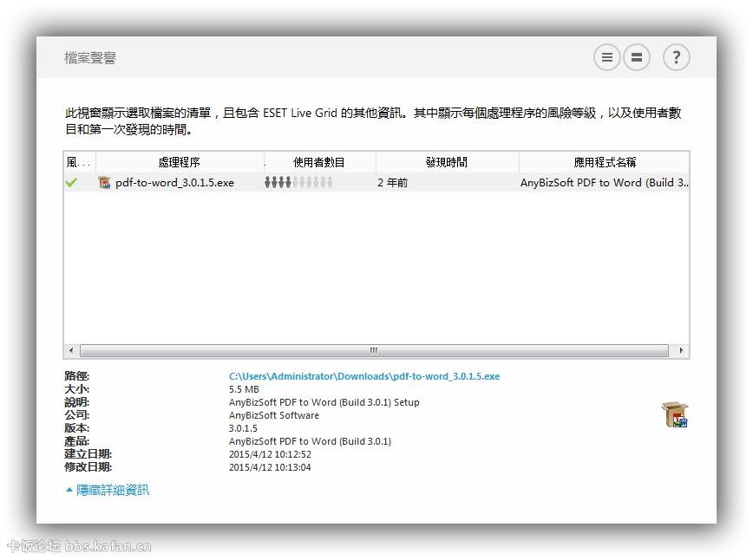Click the 風險 level column header
The width and height of the screenshot is (753, 560).
pyautogui.click(x=78, y=162)
